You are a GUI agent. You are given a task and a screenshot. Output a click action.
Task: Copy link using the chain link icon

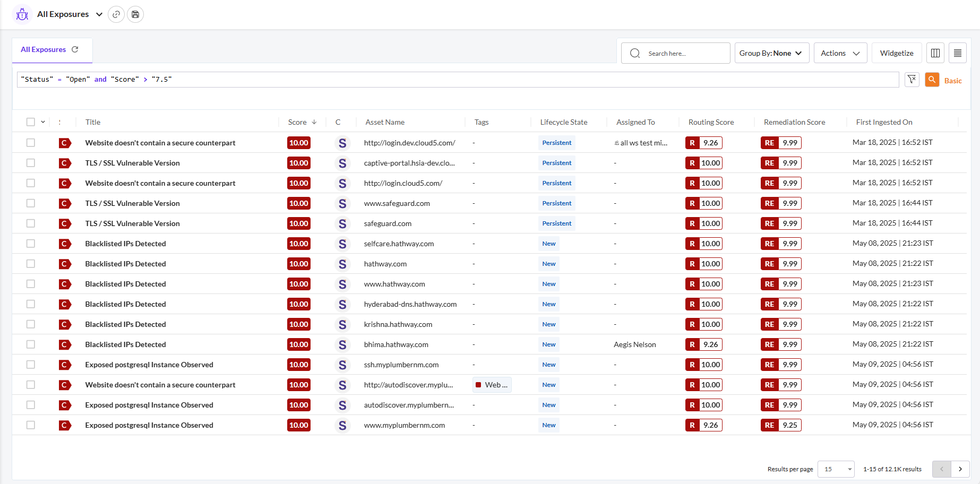116,14
